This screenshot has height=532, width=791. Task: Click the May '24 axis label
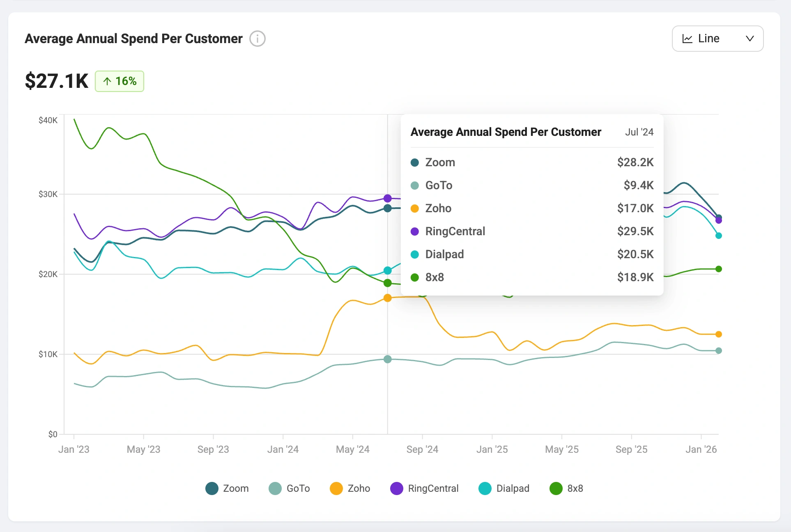pos(353,449)
